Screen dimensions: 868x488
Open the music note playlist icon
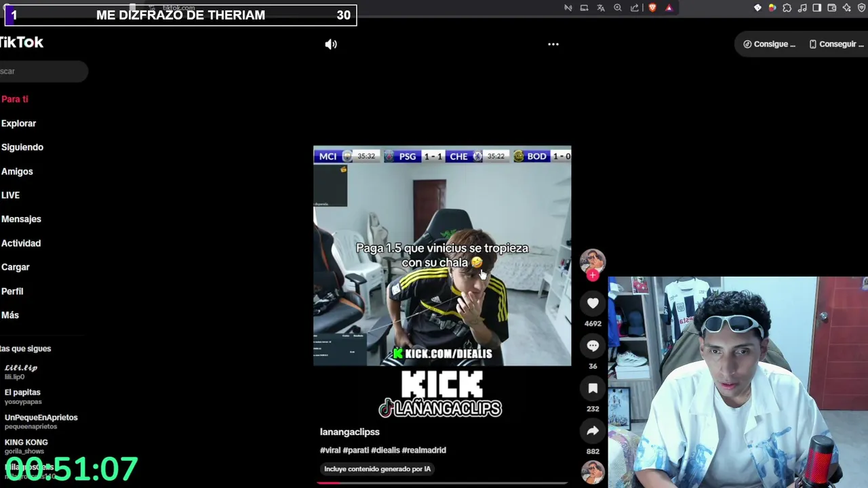tap(802, 8)
